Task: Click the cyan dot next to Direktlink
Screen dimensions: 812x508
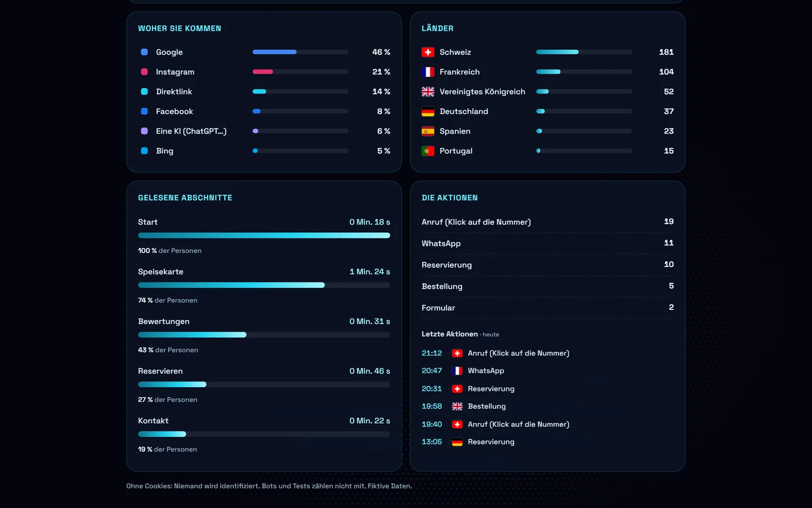Action: pyautogui.click(x=144, y=92)
